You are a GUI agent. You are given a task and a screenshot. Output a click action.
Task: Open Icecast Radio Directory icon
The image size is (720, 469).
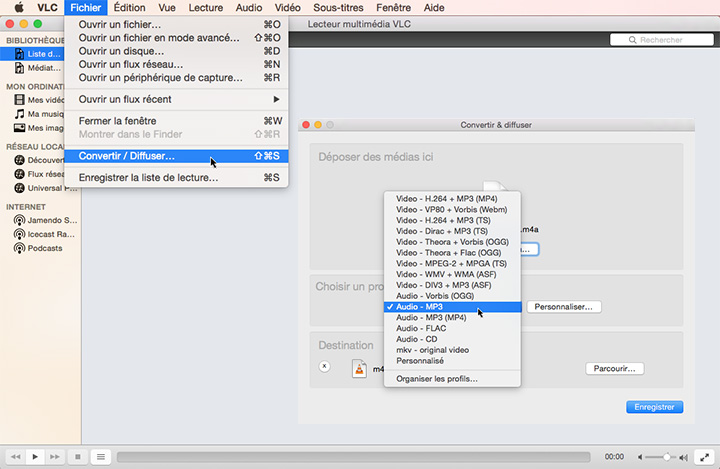coord(19,234)
